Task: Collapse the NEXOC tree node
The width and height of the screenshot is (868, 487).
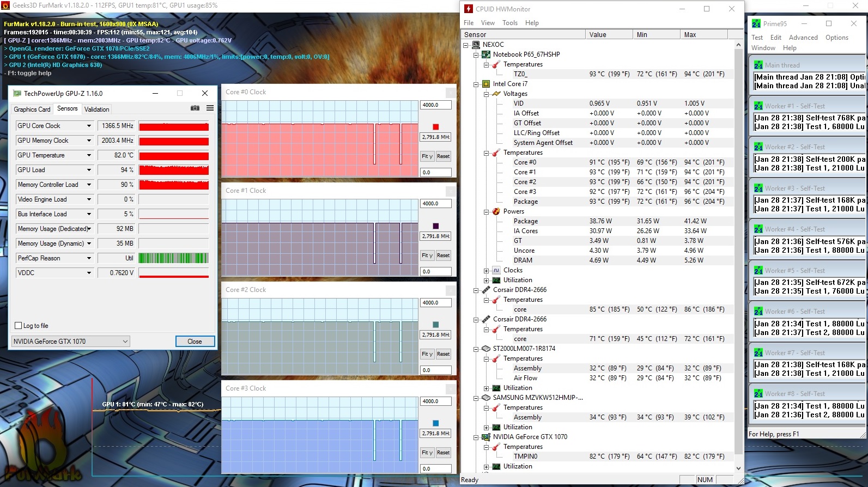Action: (466, 45)
